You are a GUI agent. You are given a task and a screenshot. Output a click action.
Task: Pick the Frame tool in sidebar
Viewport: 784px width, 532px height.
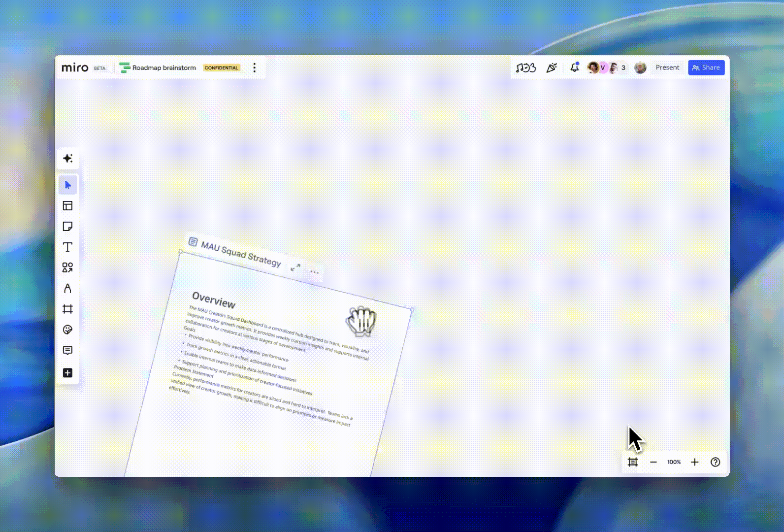tap(67, 309)
